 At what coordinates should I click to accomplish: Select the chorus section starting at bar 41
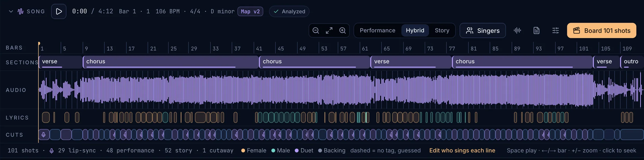(314, 62)
